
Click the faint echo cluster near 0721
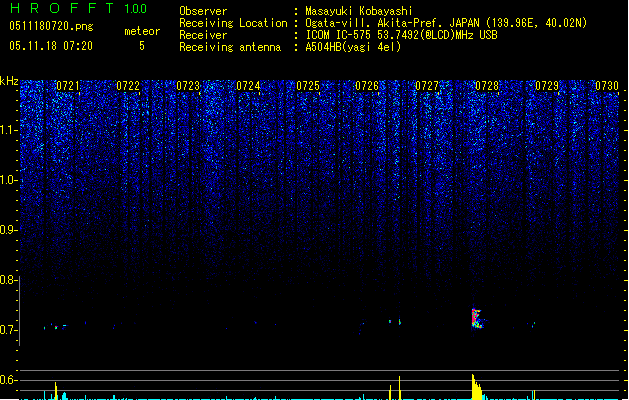55,327
